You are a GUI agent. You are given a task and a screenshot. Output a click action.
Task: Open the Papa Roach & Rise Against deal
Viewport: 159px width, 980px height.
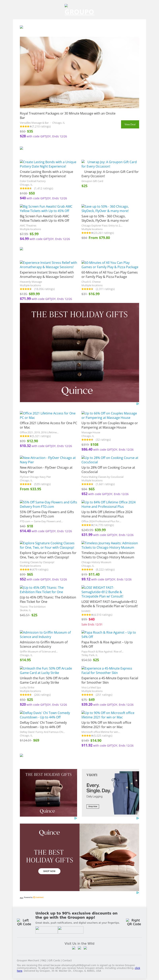tap(109, 635)
